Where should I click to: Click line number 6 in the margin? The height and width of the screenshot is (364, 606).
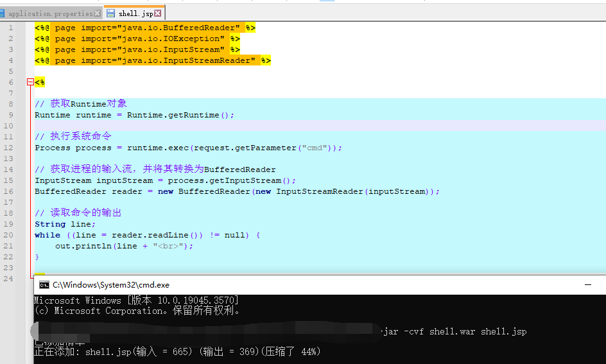click(11, 82)
